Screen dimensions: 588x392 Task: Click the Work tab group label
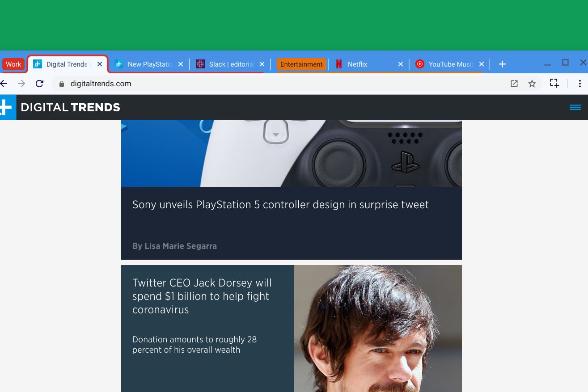13,64
